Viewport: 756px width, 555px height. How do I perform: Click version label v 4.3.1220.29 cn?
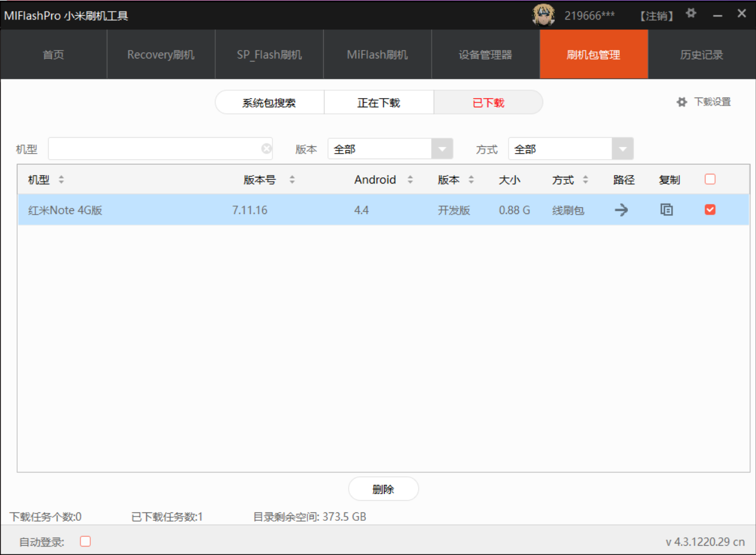pos(705,542)
